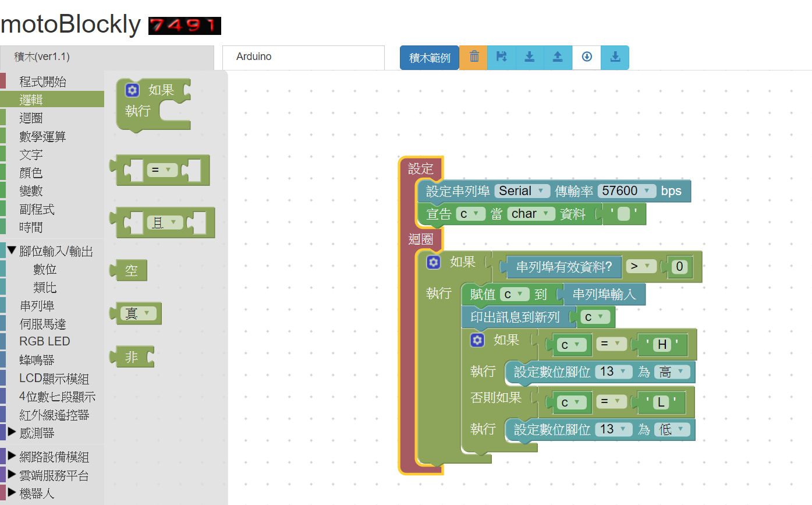The width and height of the screenshot is (812, 505).
Task: Open the 57600 baud rate dropdown
Action: (x=627, y=191)
